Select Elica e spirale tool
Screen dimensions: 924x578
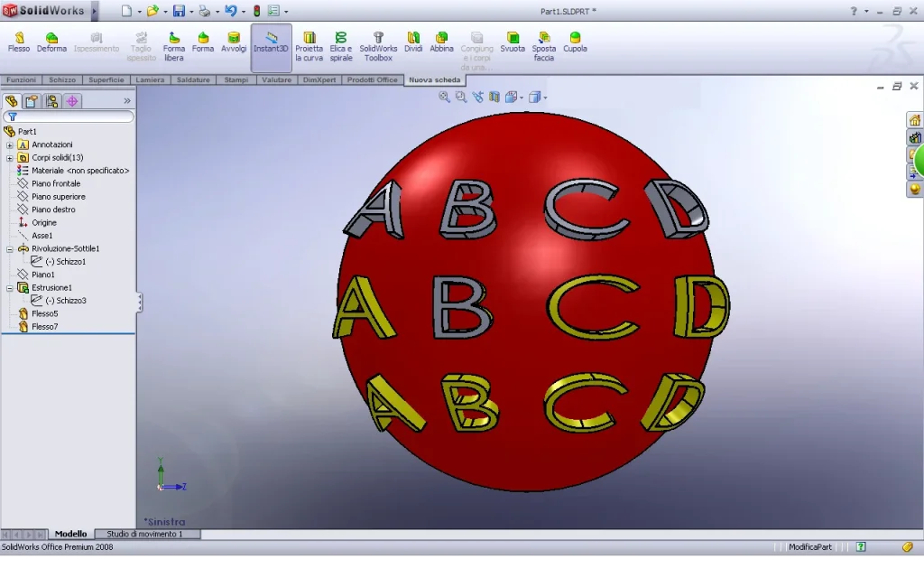340,47
